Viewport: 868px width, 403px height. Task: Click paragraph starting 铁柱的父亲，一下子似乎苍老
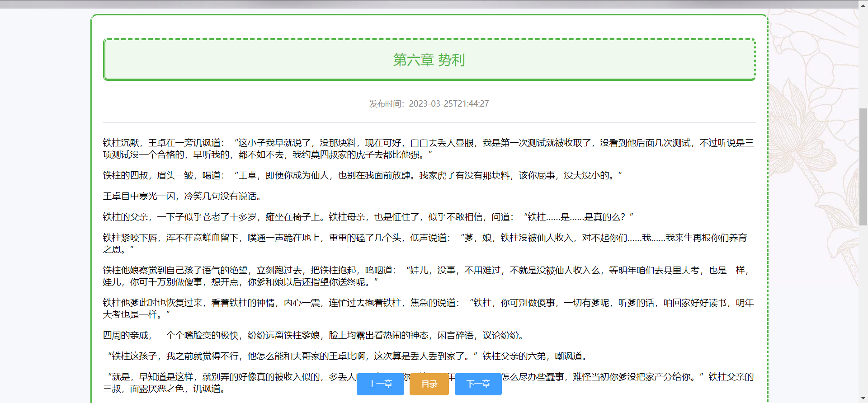coord(368,217)
